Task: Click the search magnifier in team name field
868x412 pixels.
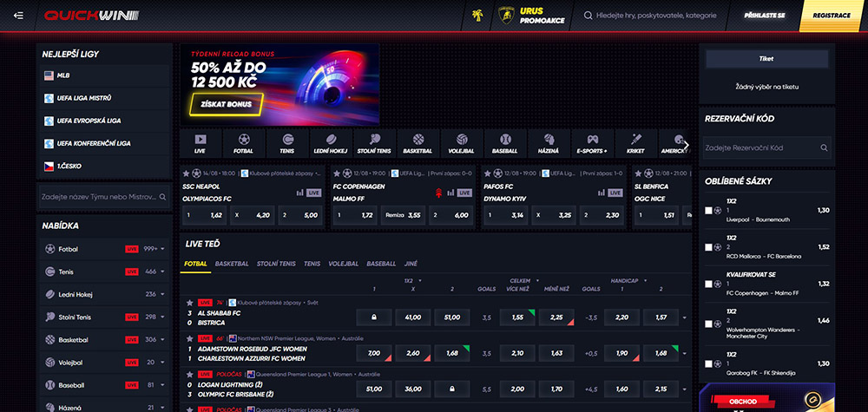Action: pos(163,197)
